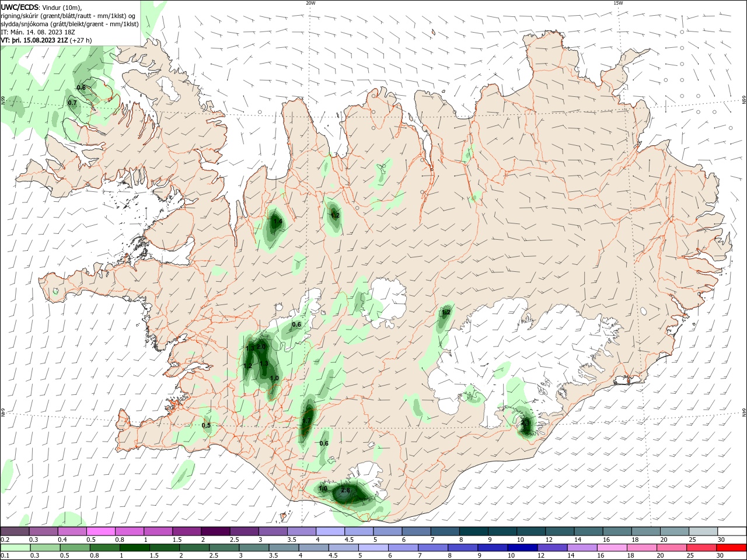Select the 0.3 mauve snow legend swatch
This screenshot has width=747, height=560.
pyautogui.click(x=43, y=531)
